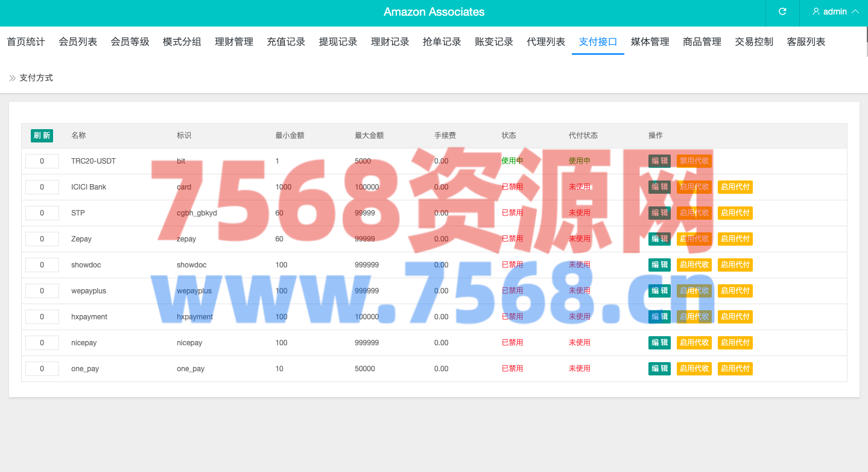Click the sort input for ICICI Bank
The width and height of the screenshot is (868, 472).
[x=42, y=187]
